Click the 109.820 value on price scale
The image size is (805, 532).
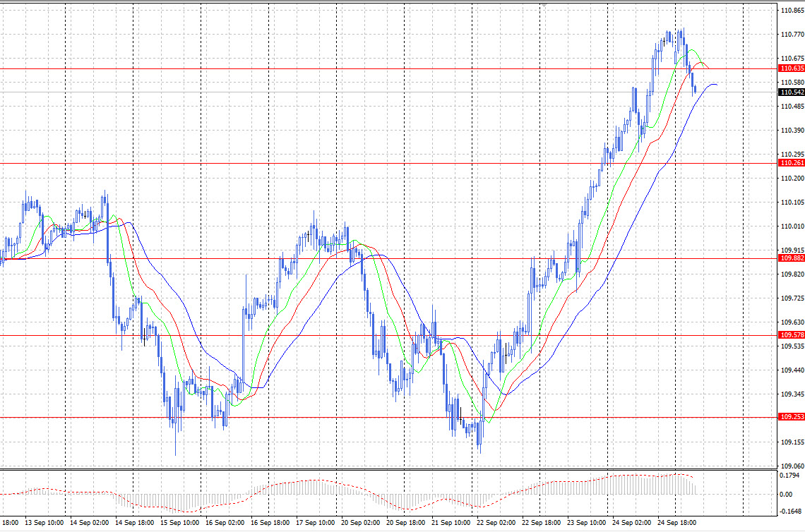792,274
